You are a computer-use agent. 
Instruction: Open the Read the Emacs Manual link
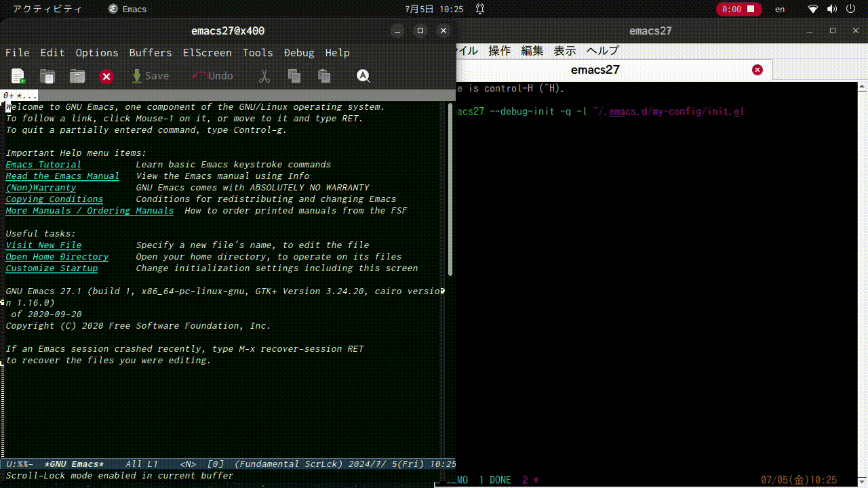point(62,176)
